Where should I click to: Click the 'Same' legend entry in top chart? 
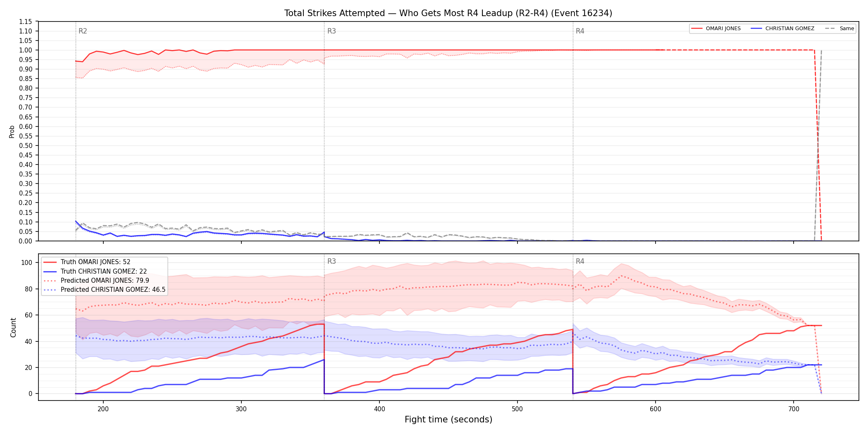tap(839, 29)
